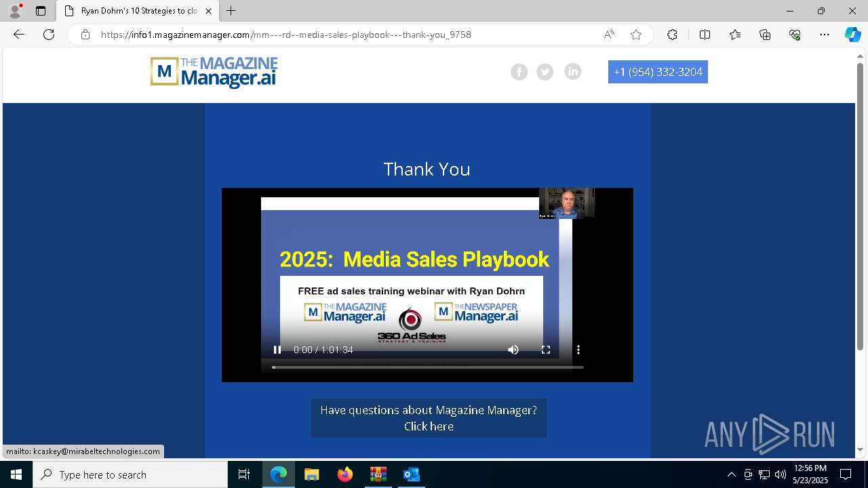The image size is (868, 488).
Task: Open Task View on taskbar
Action: click(244, 474)
